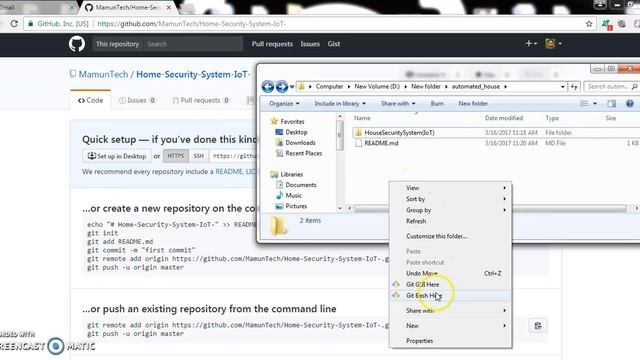The image size is (640, 360).
Task: Click the README link in recommendation text
Action: [x=229, y=172]
